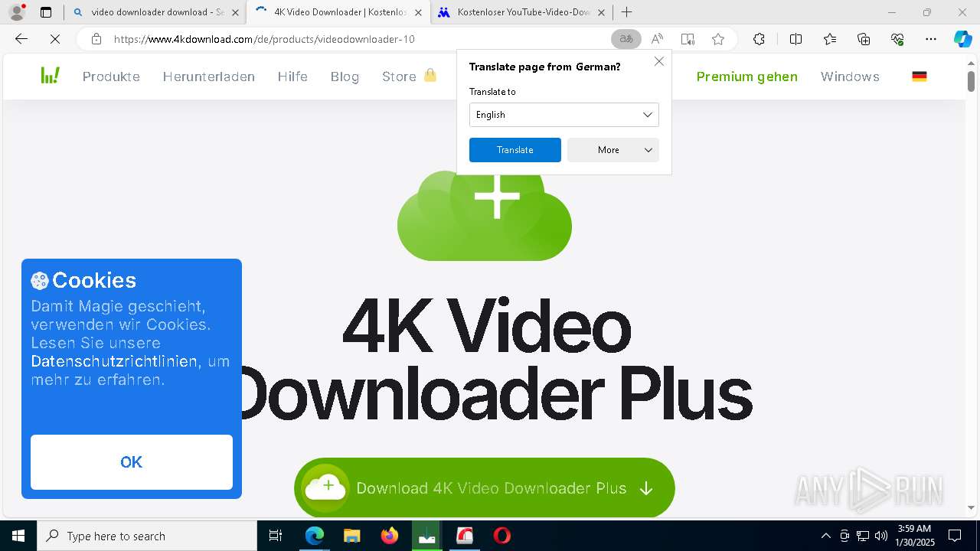This screenshot has width=980, height=551.
Task: Enter Immersive Reader mode icon
Action: point(688,39)
